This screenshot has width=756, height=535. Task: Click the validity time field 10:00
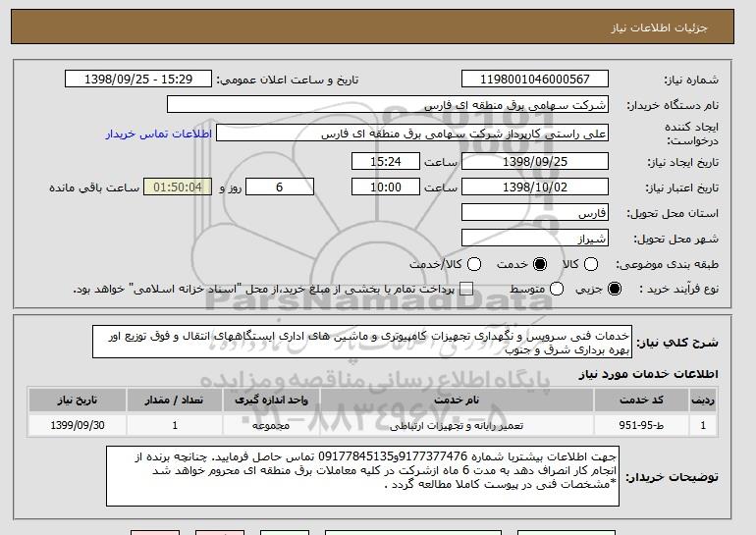tap(386, 187)
